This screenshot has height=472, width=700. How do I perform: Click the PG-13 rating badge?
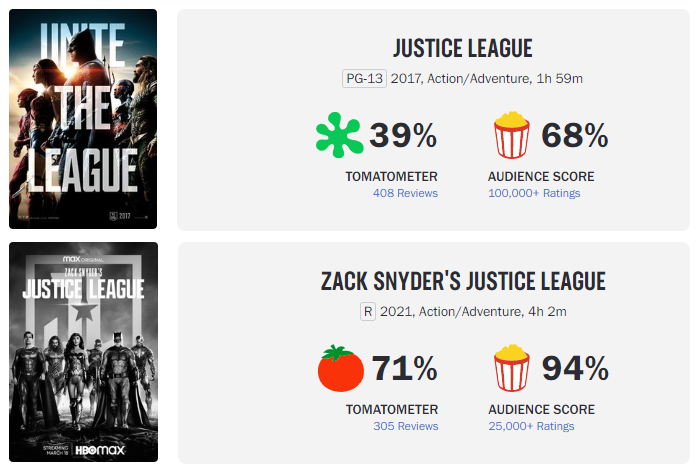[x=363, y=78]
